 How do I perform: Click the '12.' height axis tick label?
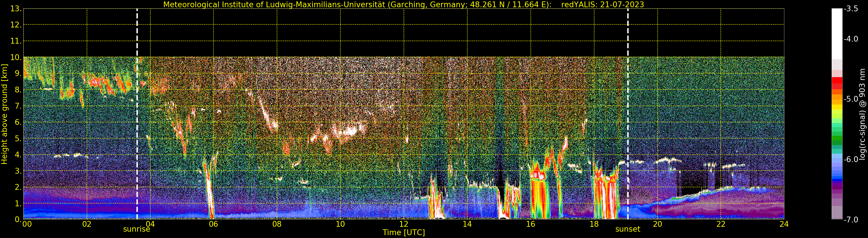[16, 25]
